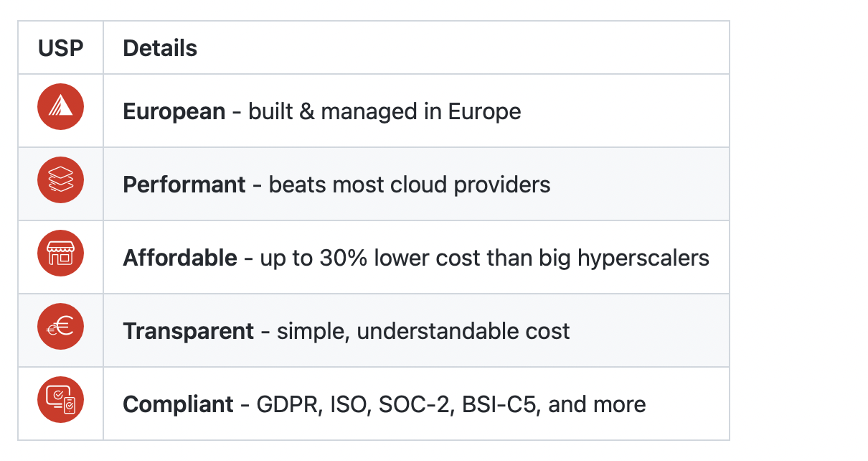Click the euro currency icon beside Transparent

[x=60, y=327]
